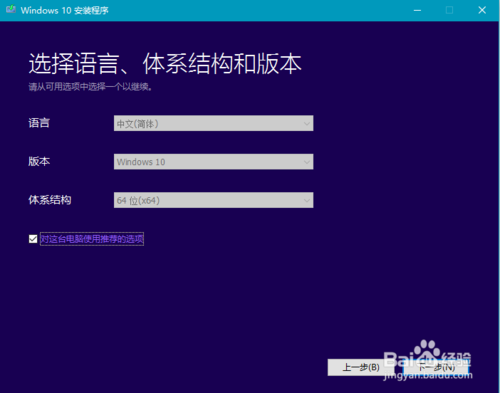500x393 pixels.
Task: Click the '语言' field label
Action: (39, 123)
